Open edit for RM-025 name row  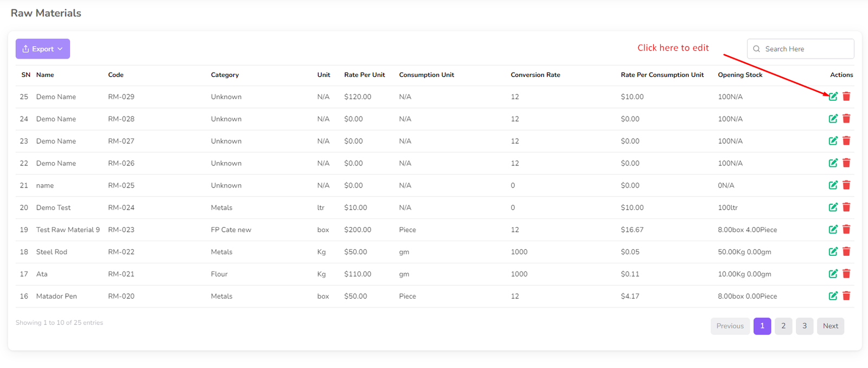[833, 185]
